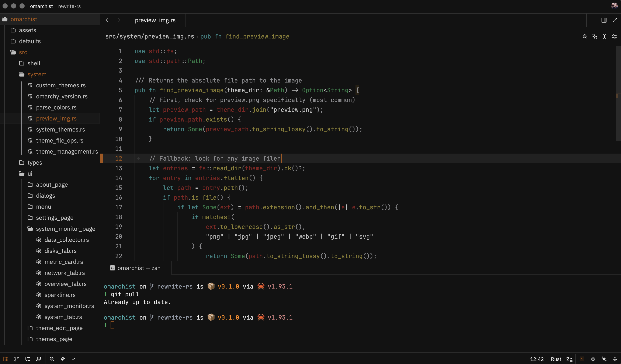The image size is (621, 364).
Task: Click the inline assist sparkle icon in editor toolbar
Action: (595, 36)
